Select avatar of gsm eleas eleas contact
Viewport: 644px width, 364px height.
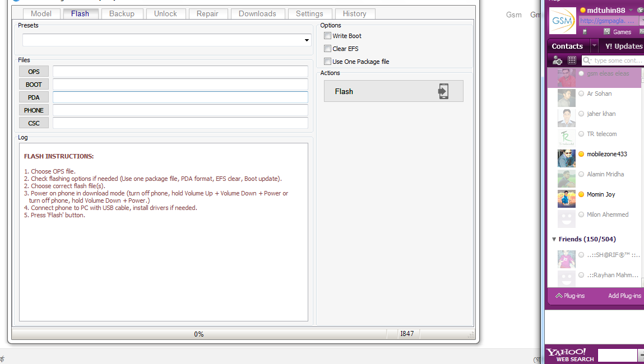click(567, 78)
